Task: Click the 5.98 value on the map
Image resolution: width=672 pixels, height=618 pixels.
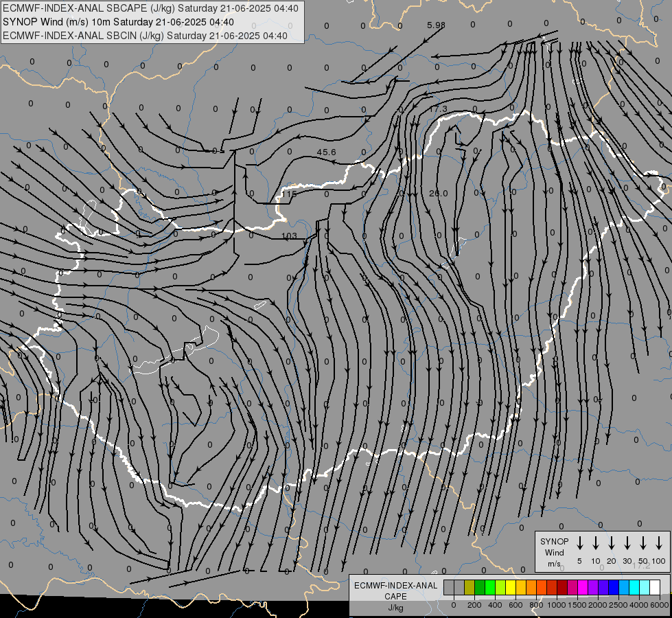Action: click(436, 25)
